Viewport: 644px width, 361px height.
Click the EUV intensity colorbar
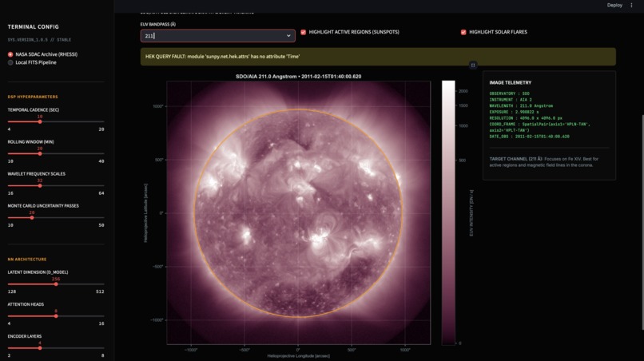tap(448, 212)
